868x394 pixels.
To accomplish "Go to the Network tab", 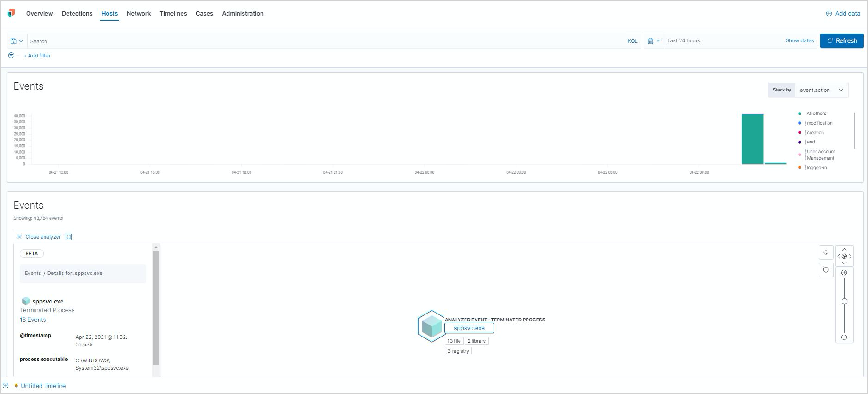I will (x=139, y=14).
